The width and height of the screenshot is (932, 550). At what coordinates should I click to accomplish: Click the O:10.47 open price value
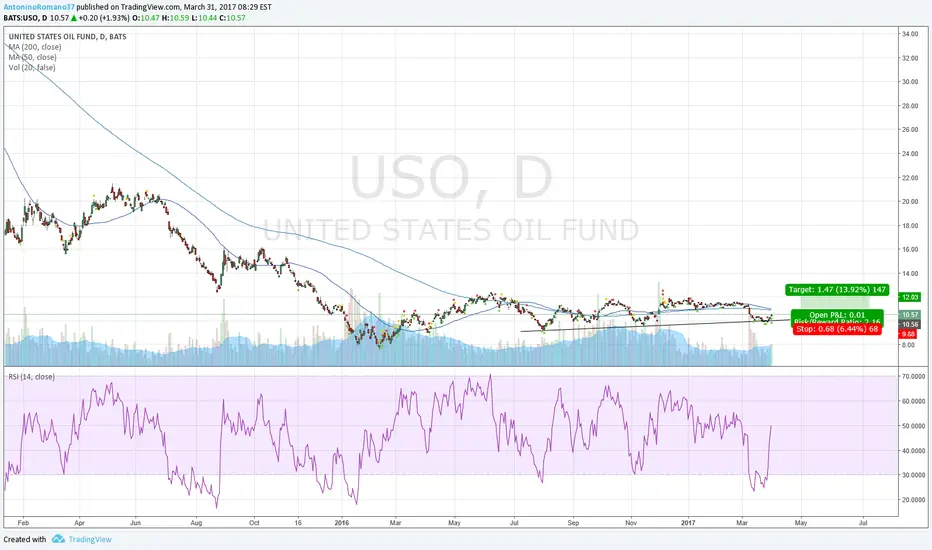pos(146,18)
